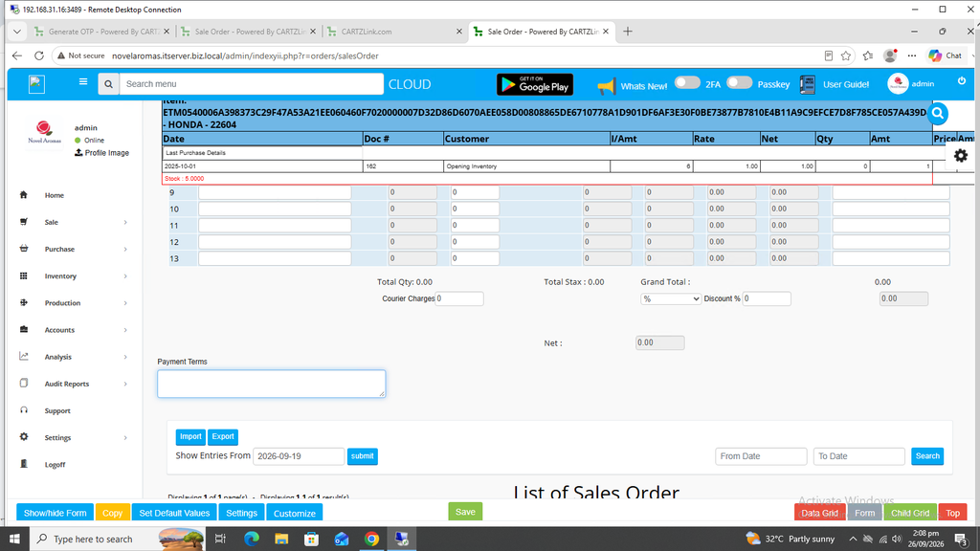Click the blue round search icon near item
Viewport: 980px width, 551px height.
point(938,113)
